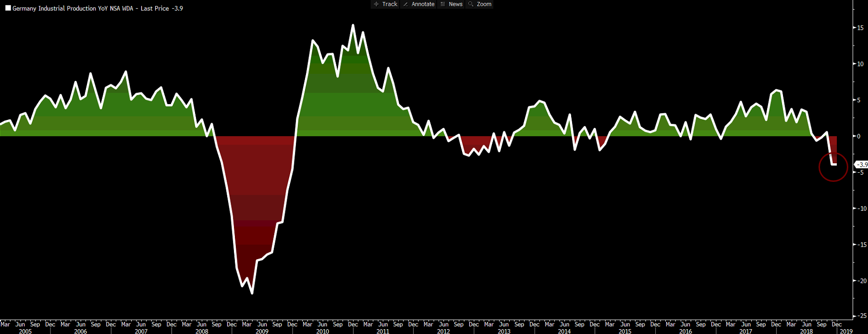Activate the Track crosshair icon
The image size is (868, 334).
377,4
